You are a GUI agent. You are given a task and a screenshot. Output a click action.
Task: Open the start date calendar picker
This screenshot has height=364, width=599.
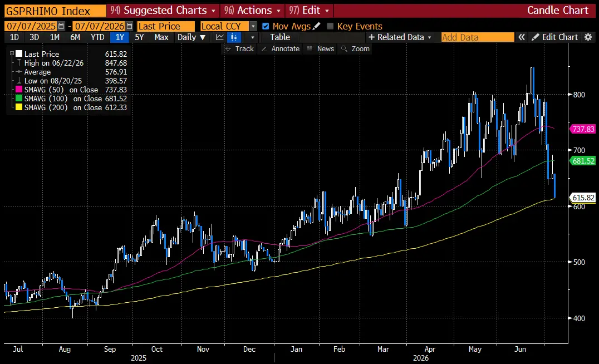(61, 26)
